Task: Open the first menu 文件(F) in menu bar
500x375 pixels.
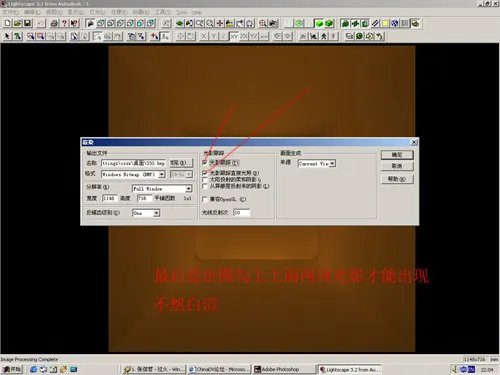Action: (11, 12)
